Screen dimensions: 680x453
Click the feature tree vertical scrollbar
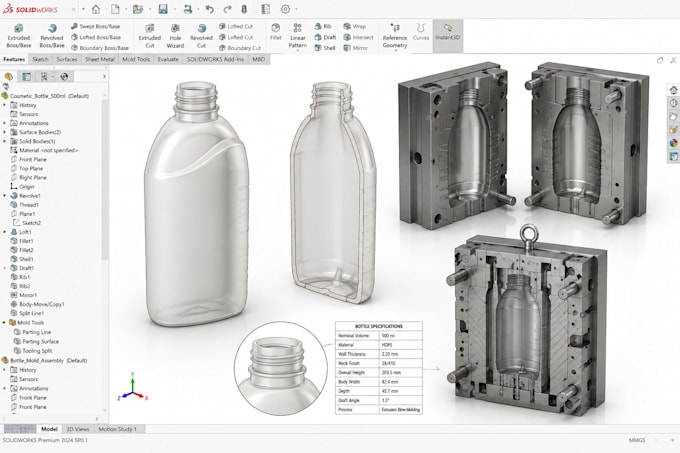click(x=105, y=180)
